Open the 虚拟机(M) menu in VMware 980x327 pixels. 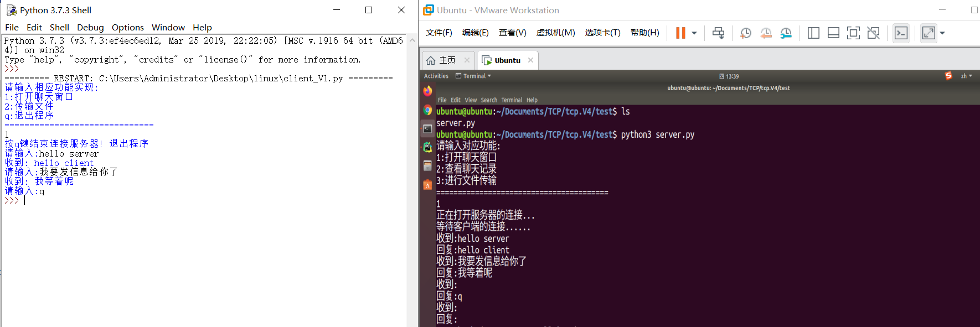[x=555, y=33]
